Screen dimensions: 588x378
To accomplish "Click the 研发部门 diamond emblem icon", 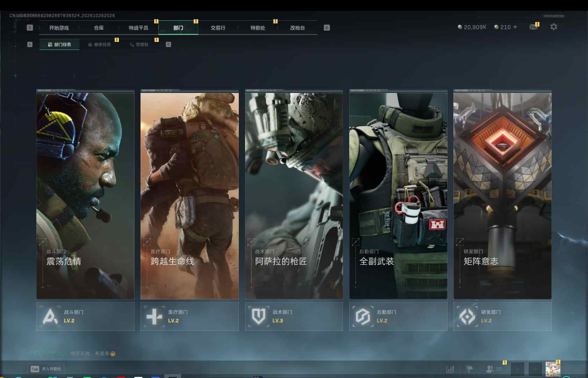I will 467,317.
